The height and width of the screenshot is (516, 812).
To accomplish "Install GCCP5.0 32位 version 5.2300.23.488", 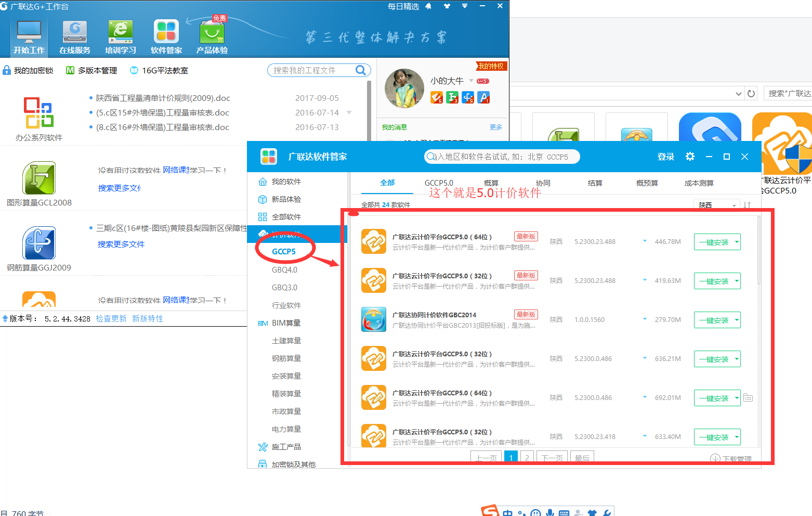I will (x=713, y=281).
